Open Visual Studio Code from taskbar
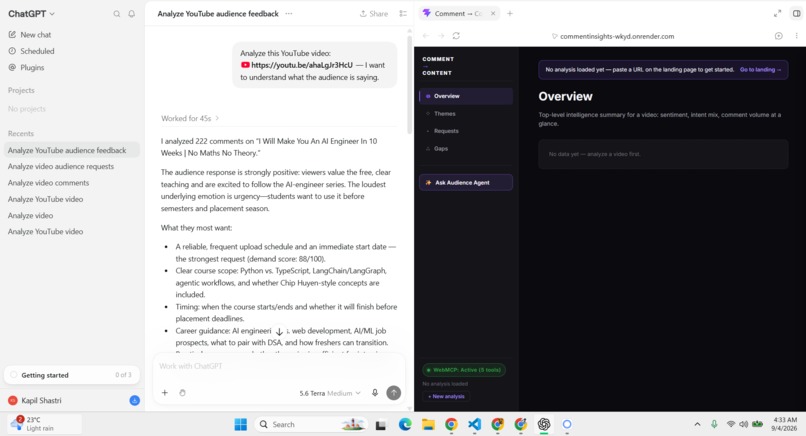The width and height of the screenshot is (806, 436). click(x=474, y=424)
